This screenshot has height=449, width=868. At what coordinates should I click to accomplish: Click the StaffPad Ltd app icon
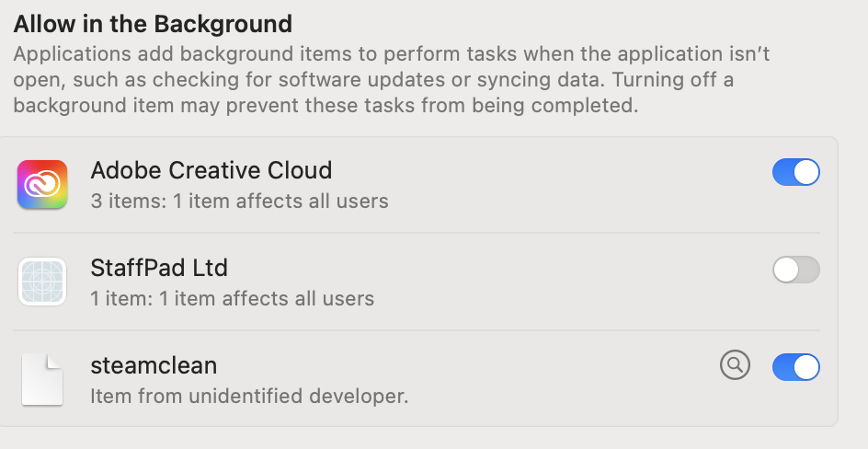[x=42, y=282]
